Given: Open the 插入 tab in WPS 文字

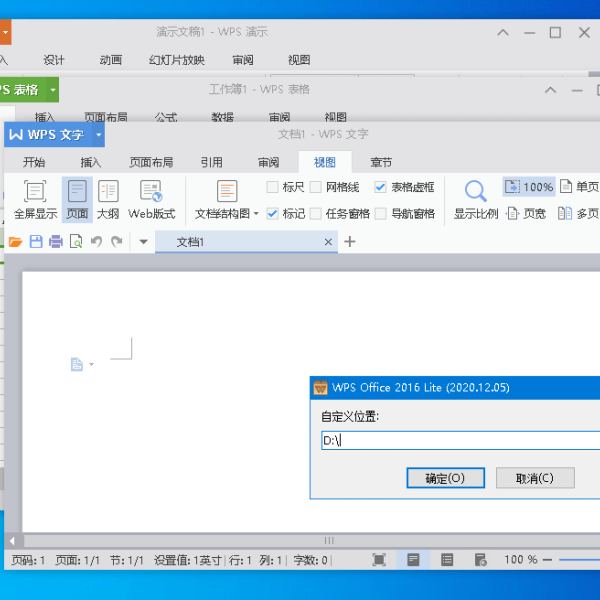Looking at the screenshot, I should click(91, 162).
